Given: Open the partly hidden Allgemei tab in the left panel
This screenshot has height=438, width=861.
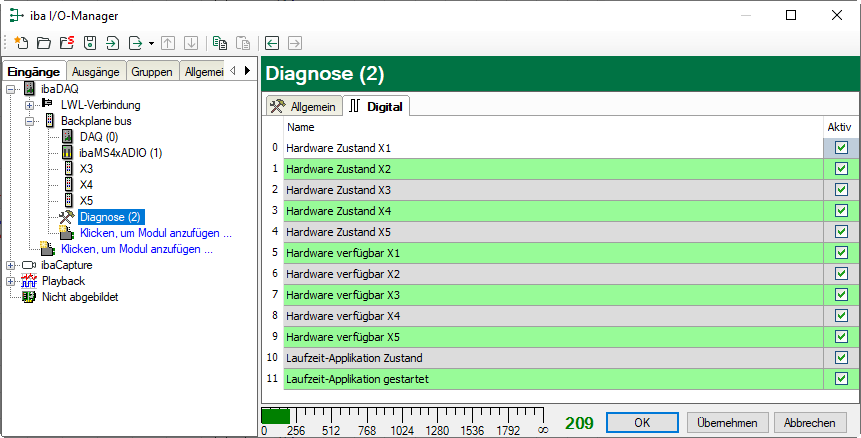Looking at the screenshot, I should (x=203, y=71).
